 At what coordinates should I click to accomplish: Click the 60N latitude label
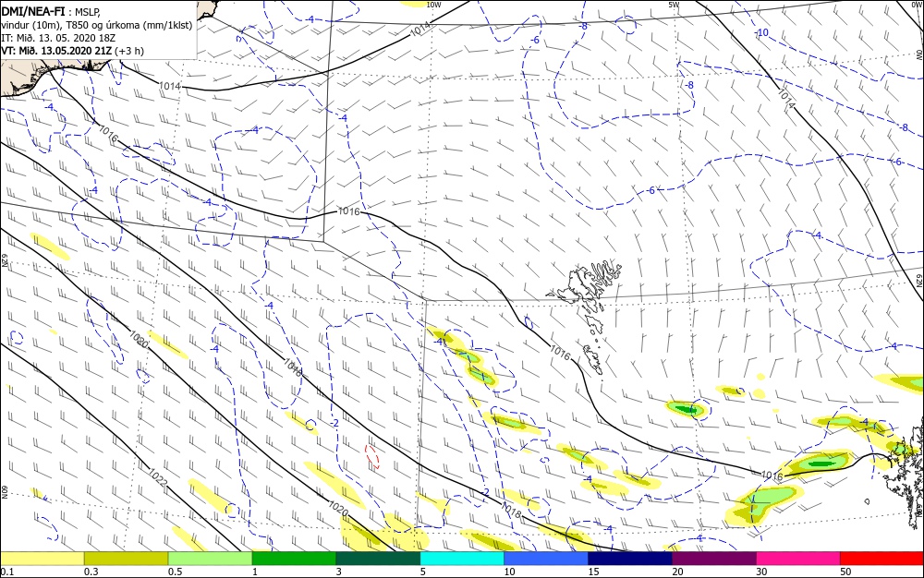click(x=4, y=491)
